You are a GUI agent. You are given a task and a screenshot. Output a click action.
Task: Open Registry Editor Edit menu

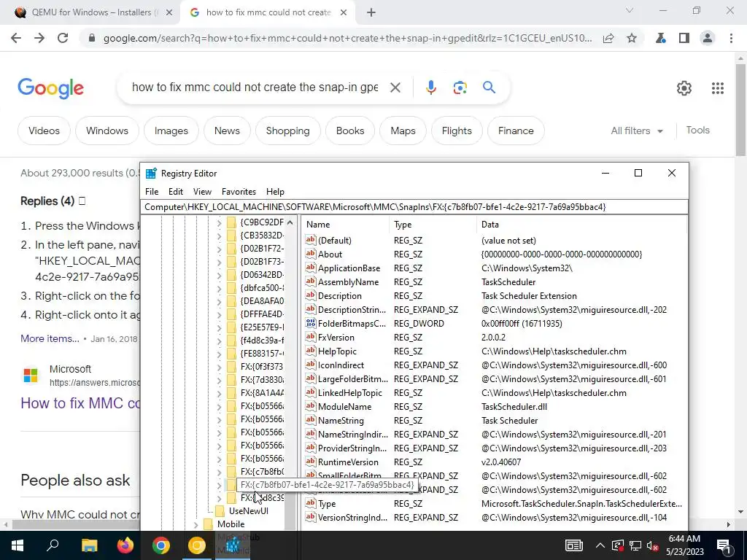[x=175, y=192]
